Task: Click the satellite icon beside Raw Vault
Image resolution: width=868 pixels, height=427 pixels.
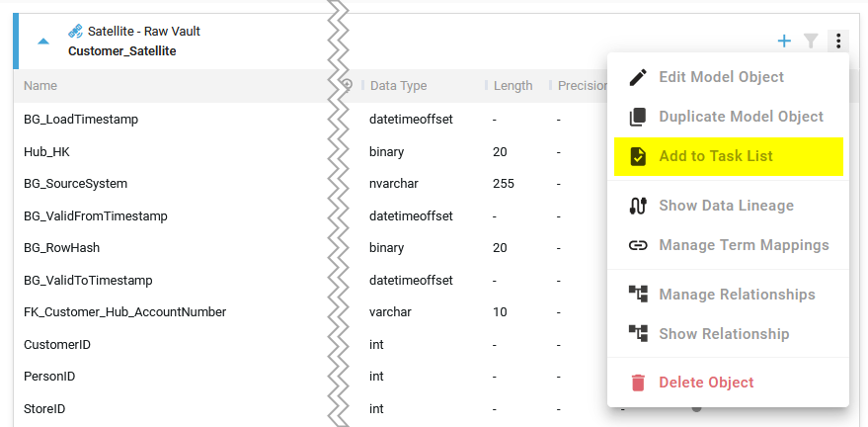Action: point(75,32)
